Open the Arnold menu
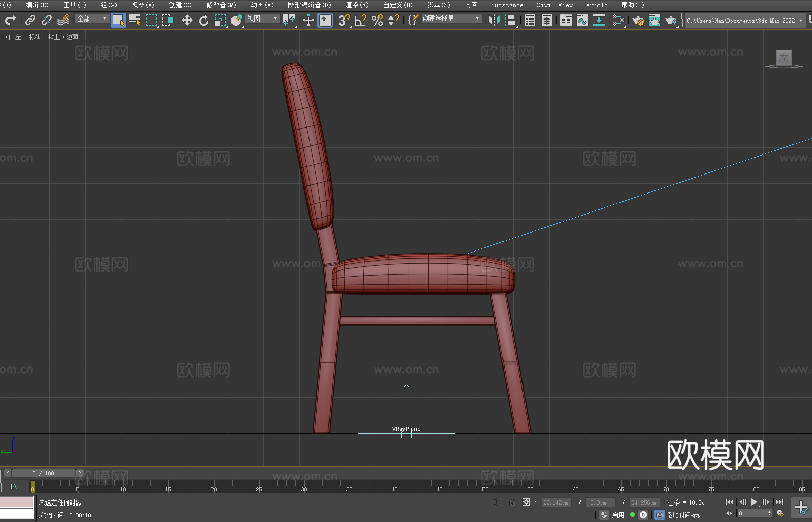 coord(596,5)
